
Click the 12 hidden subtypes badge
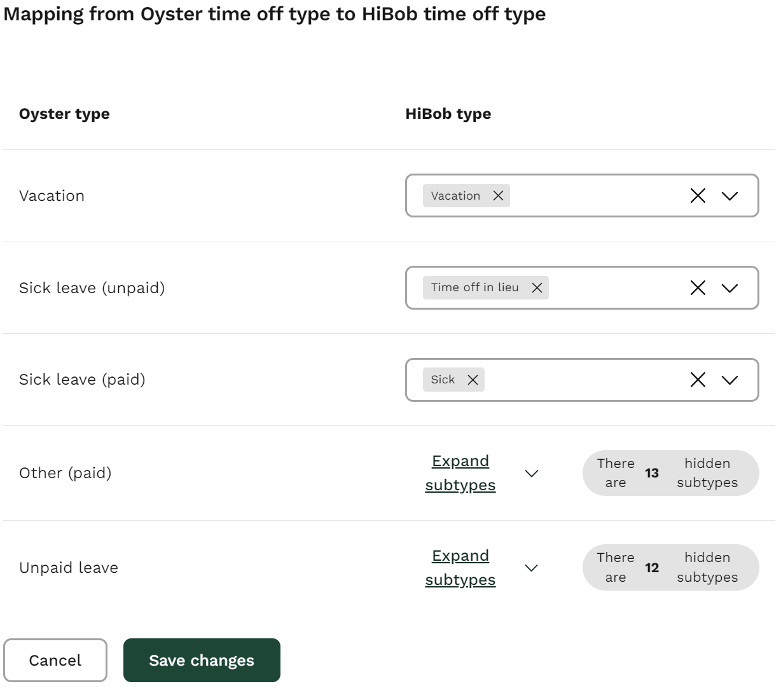(x=670, y=567)
